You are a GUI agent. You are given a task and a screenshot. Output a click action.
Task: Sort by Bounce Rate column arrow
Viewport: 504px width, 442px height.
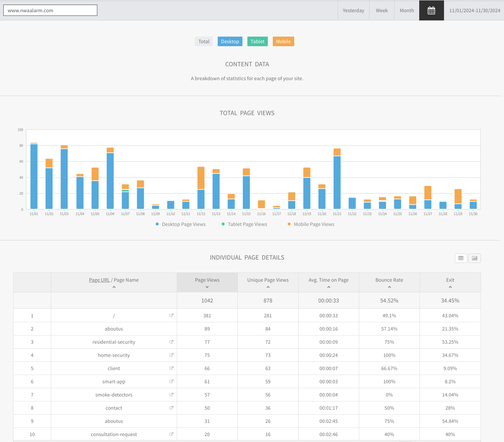(x=389, y=287)
